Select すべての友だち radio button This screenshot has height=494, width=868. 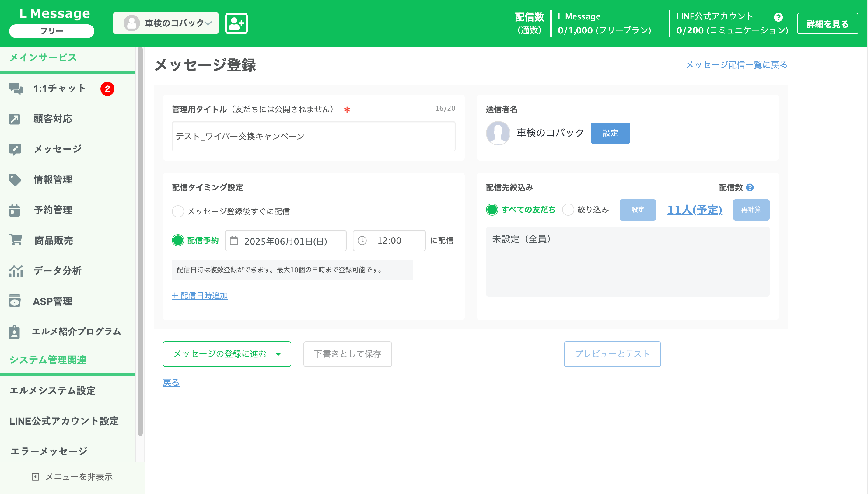pos(492,210)
